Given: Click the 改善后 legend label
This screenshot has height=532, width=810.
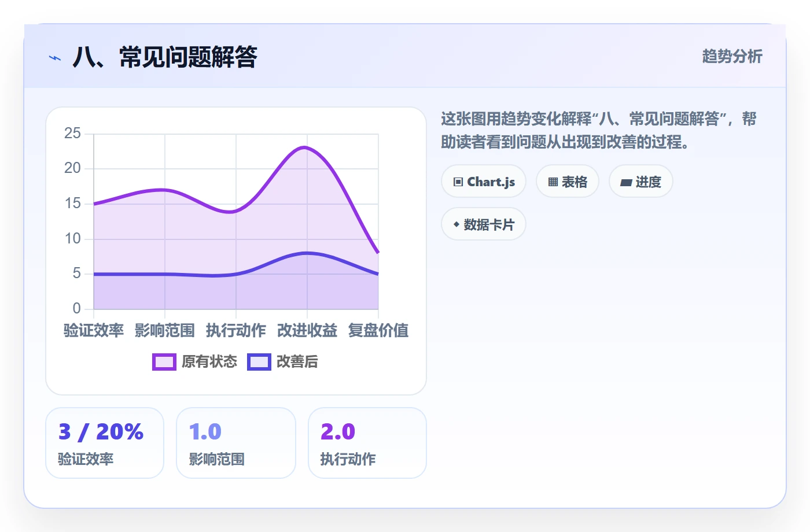Looking at the screenshot, I should 297,362.
